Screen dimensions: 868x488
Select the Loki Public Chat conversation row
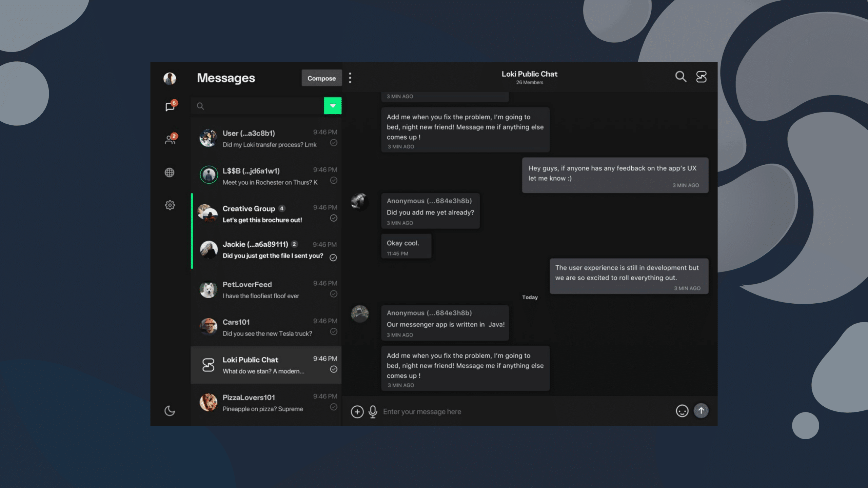pyautogui.click(x=266, y=365)
